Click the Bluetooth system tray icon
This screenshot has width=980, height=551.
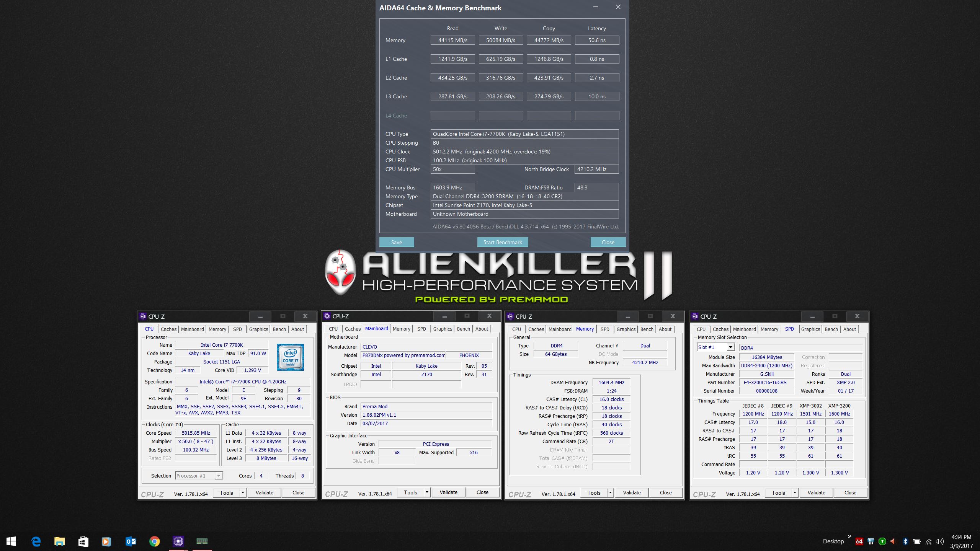[905, 541]
